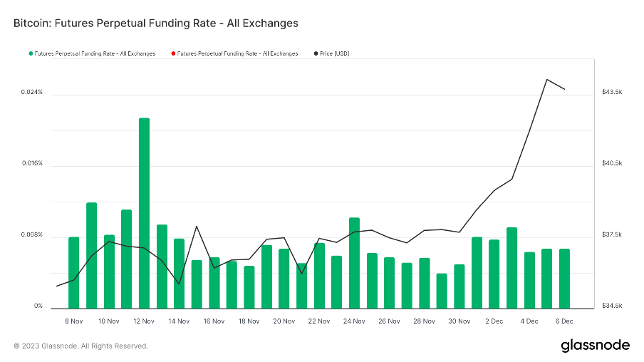Click the $34.5k right axis label
This screenshot has width=644, height=362.
[612, 306]
